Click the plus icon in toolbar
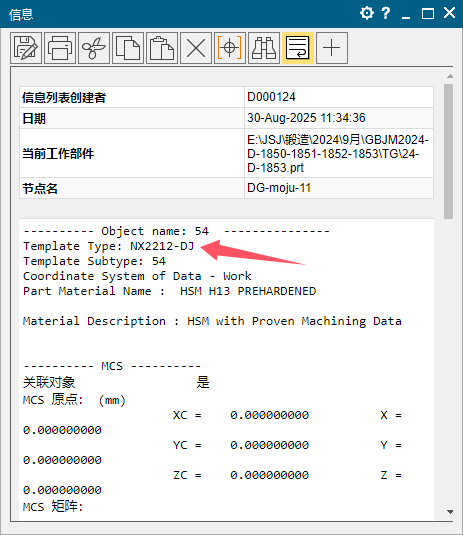463x535 pixels. pos(332,48)
